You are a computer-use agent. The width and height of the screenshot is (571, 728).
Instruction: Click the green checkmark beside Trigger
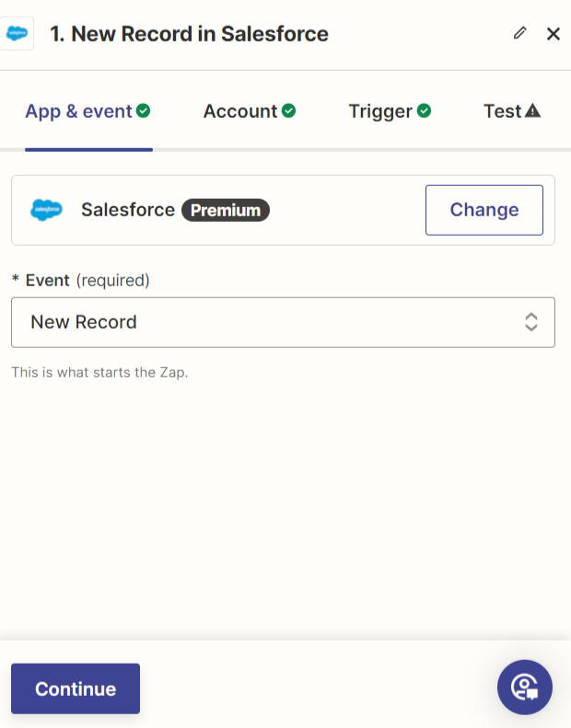coord(424,111)
